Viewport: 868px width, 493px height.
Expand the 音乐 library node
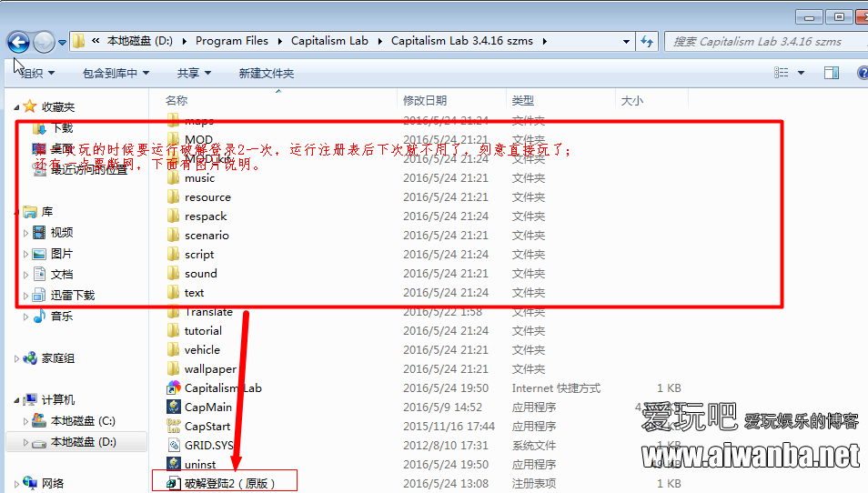pyautogui.click(x=25, y=317)
